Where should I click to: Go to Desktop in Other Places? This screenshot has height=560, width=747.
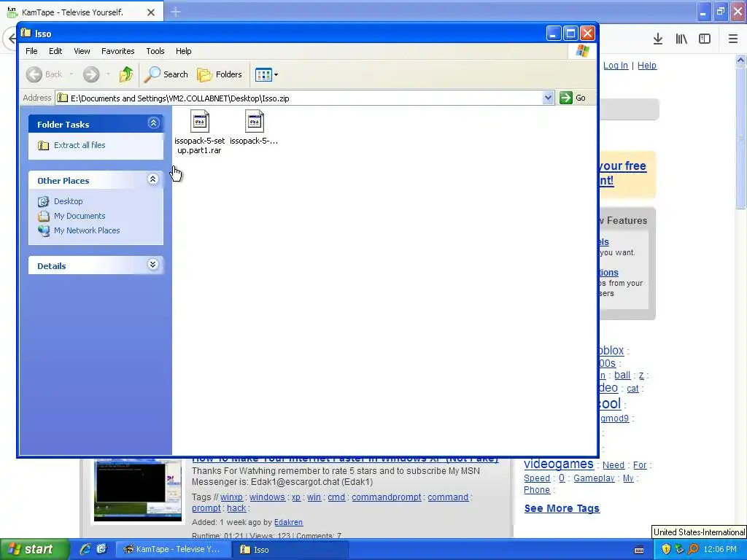pyautogui.click(x=68, y=201)
